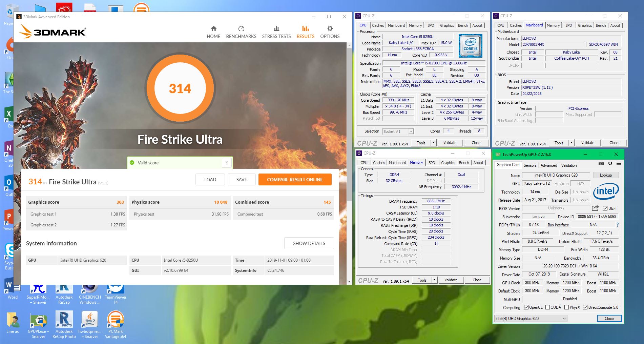644x344 pixels.
Task: Switch to the Advanced tab in GPU-Z
Action: point(549,165)
